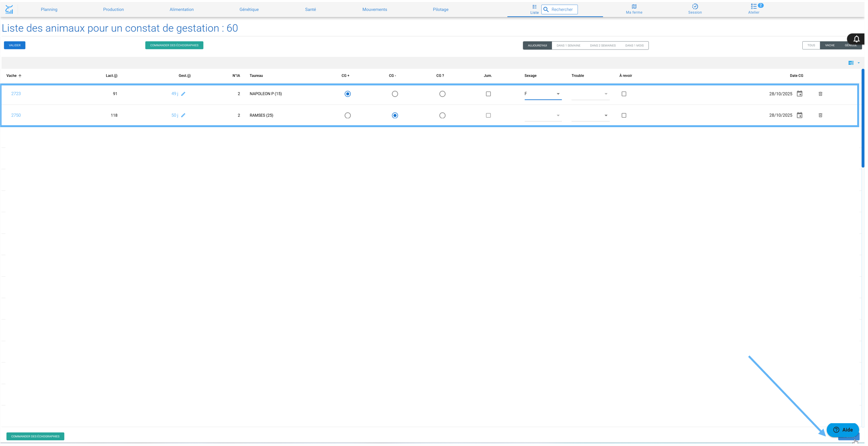Image resolution: width=868 pixels, height=446 pixels.
Task: Edit gestation days for cow 2750
Action: (x=183, y=115)
